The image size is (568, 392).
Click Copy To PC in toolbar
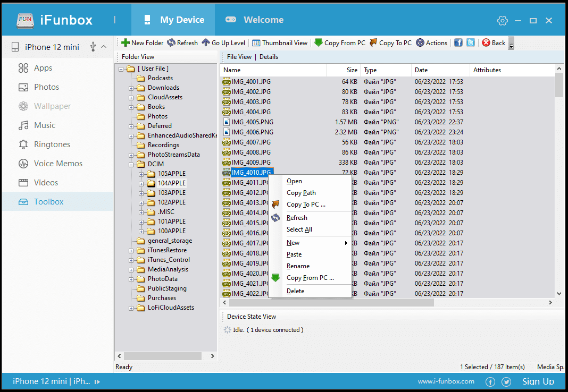tap(390, 42)
